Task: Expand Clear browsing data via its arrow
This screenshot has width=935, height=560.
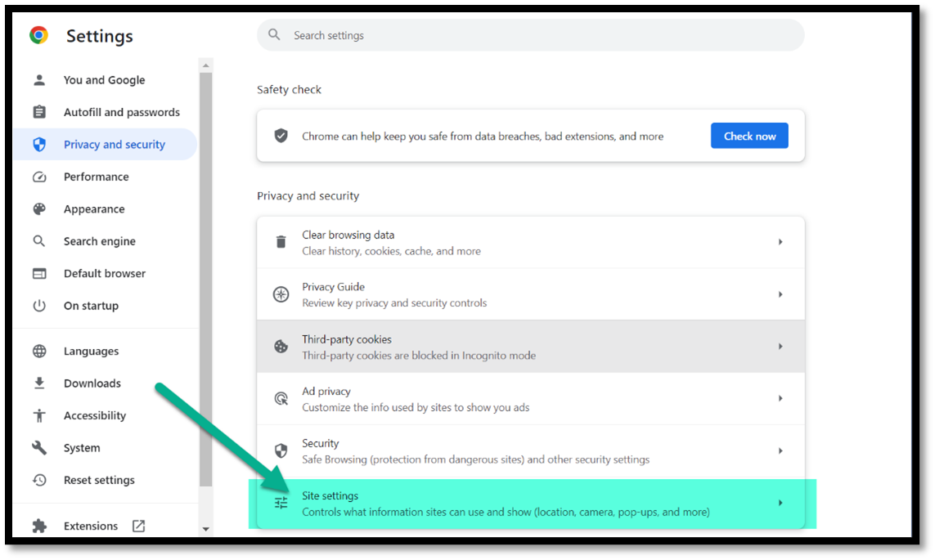Action: (x=780, y=242)
